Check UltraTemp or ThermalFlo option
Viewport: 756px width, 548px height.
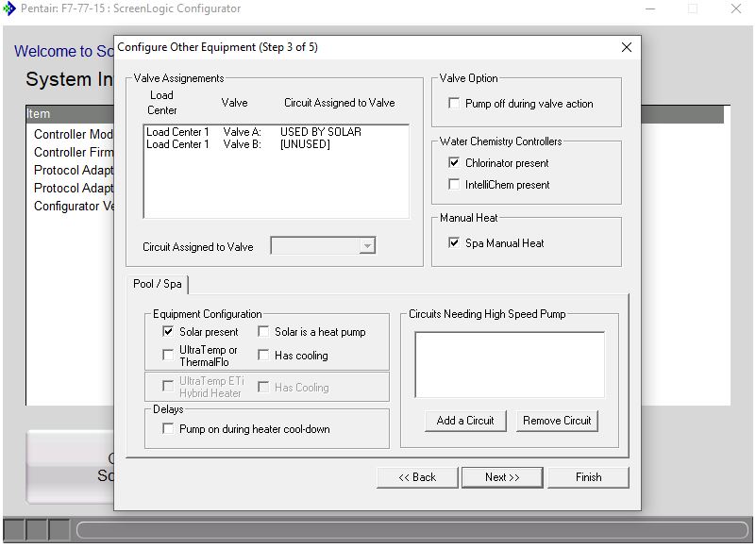(x=168, y=356)
